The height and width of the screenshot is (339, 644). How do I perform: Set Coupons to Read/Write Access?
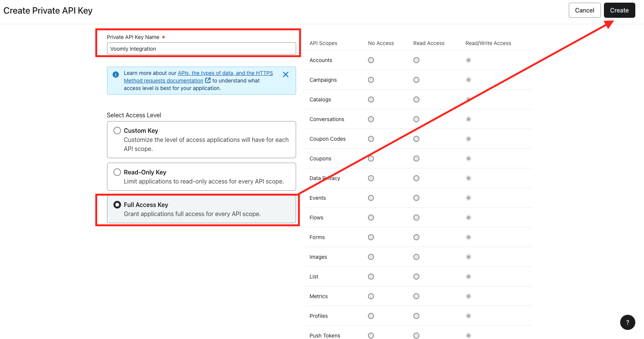click(x=469, y=159)
